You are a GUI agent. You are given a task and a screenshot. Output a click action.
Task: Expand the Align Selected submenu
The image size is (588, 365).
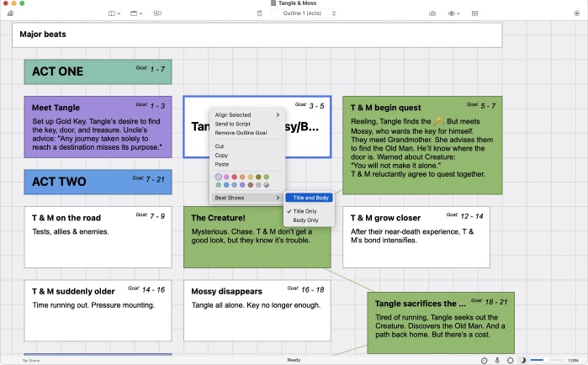pos(246,114)
